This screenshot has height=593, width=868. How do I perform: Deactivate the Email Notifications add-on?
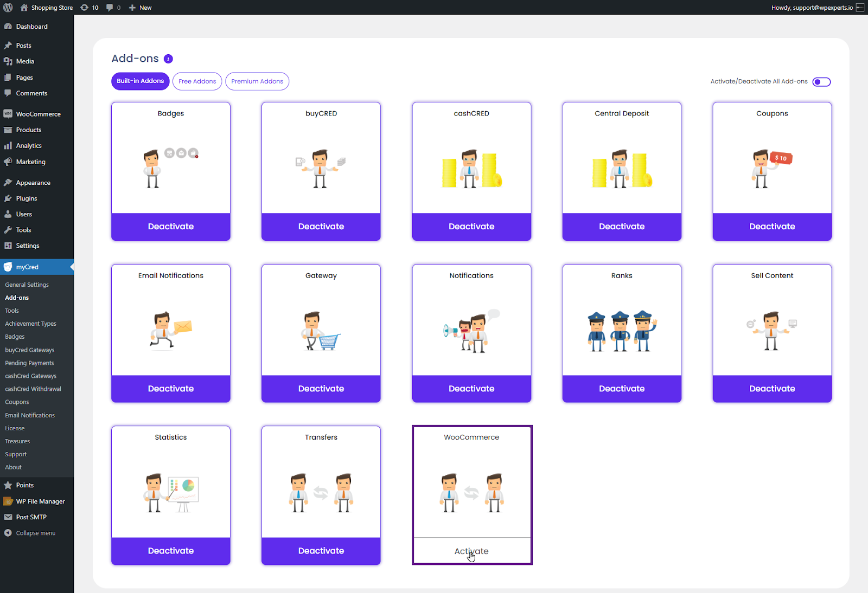[x=171, y=389]
